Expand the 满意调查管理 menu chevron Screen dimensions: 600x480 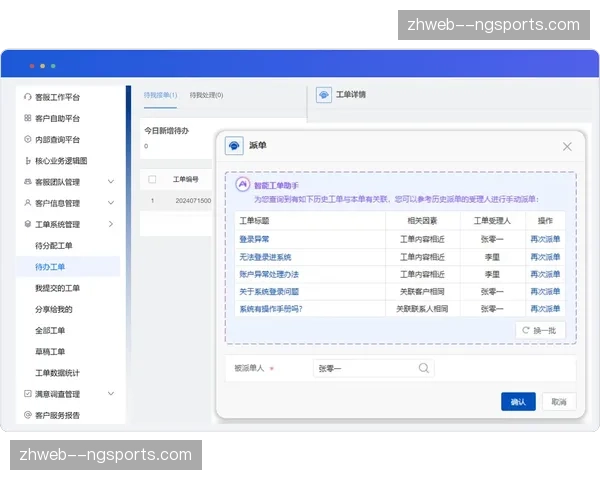111,394
